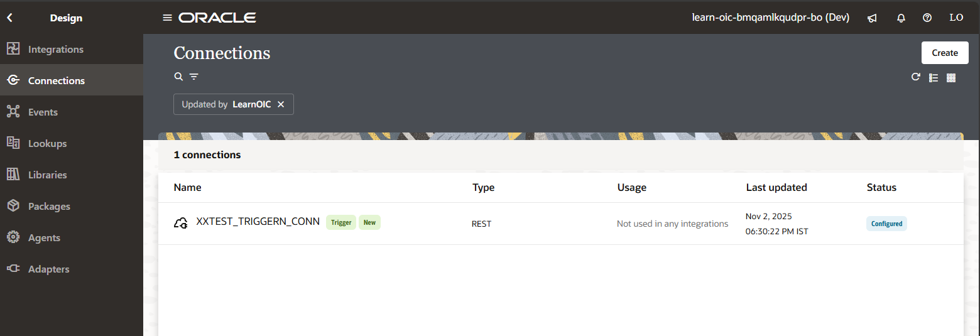Click the Adapters plug icon
The height and width of the screenshot is (336, 980).
click(x=13, y=269)
